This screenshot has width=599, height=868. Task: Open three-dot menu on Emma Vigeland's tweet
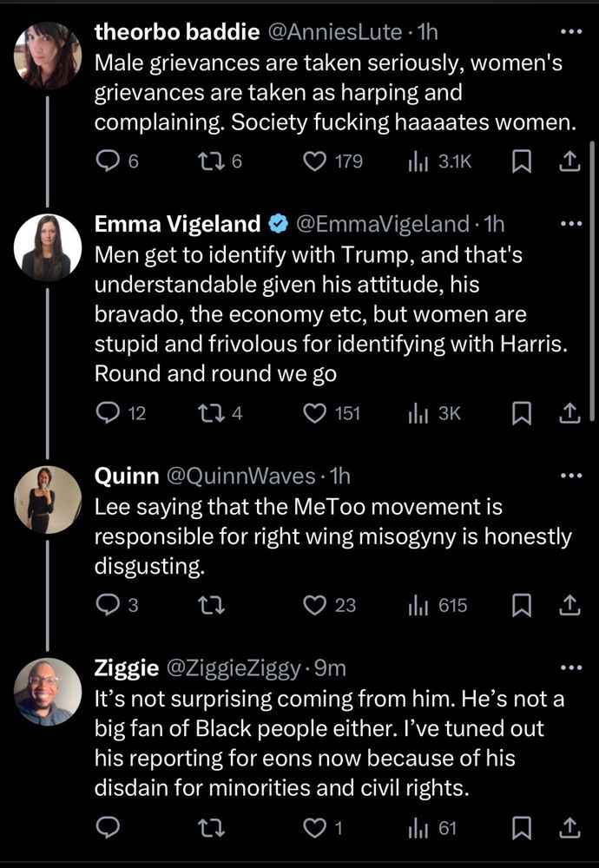pos(569,223)
